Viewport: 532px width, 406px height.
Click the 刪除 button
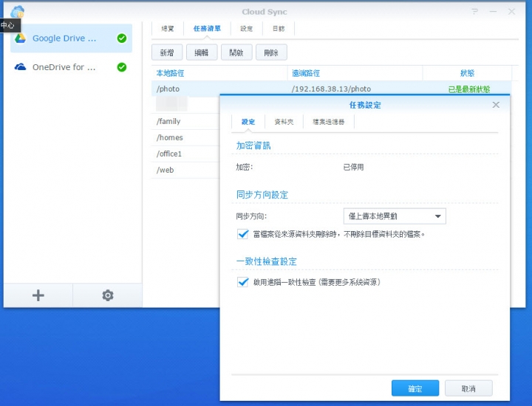coord(271,52)
